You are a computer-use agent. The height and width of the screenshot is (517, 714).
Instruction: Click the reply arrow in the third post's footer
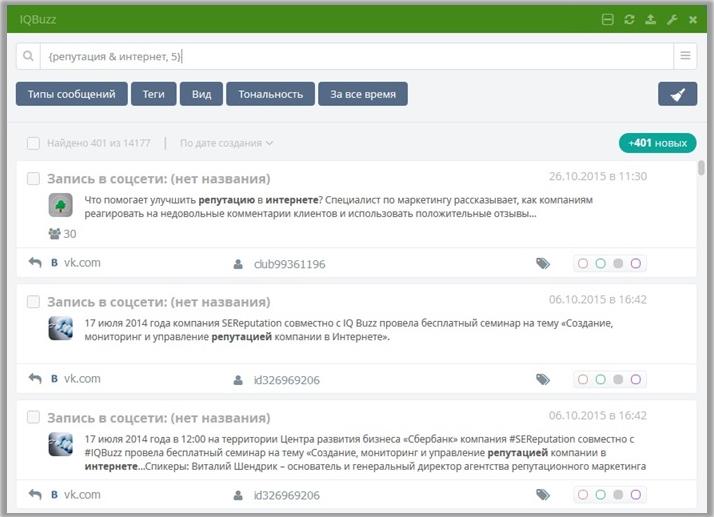35,494
